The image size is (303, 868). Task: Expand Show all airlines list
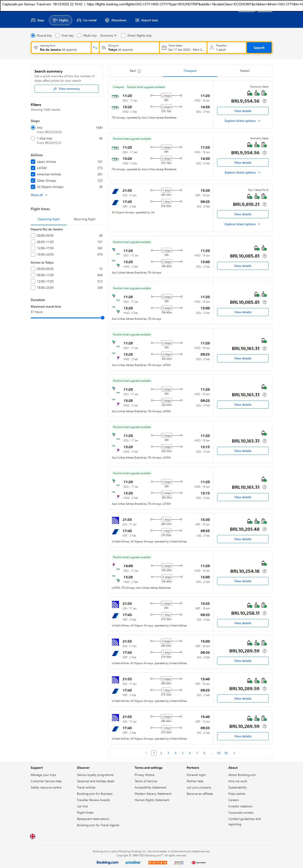pos(39,195)
